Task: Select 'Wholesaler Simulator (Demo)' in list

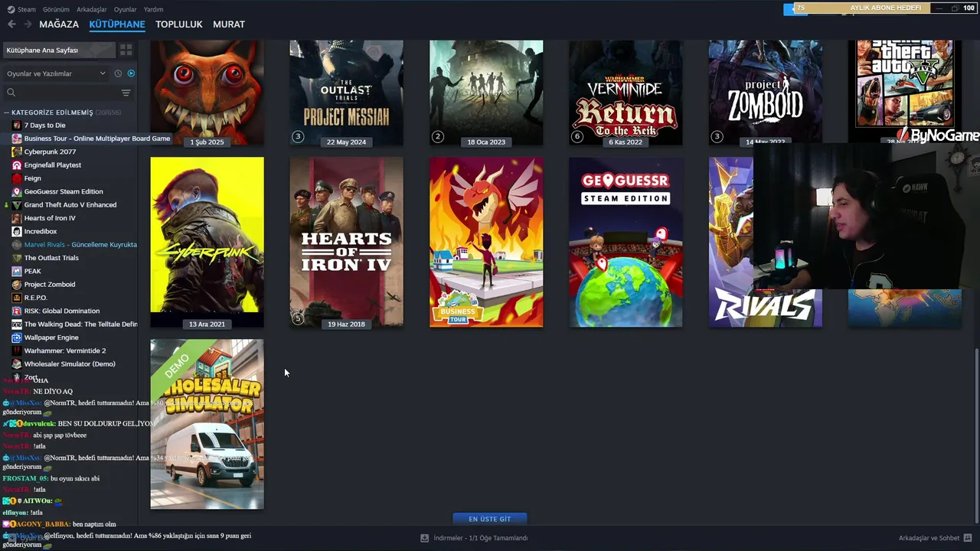Action: click(70, 364)
